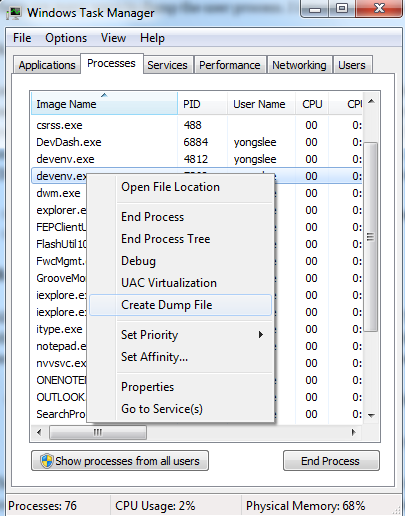Viewport: 405px width, 516px height.
Task: Click the horizontal scrollbar left arrow
Action: pyautogui.click(x=39, y=433)
